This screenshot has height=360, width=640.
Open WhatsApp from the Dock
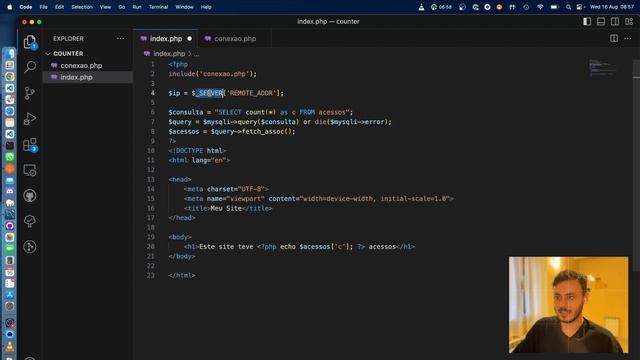pyautogui.click(x=10, y=157)
